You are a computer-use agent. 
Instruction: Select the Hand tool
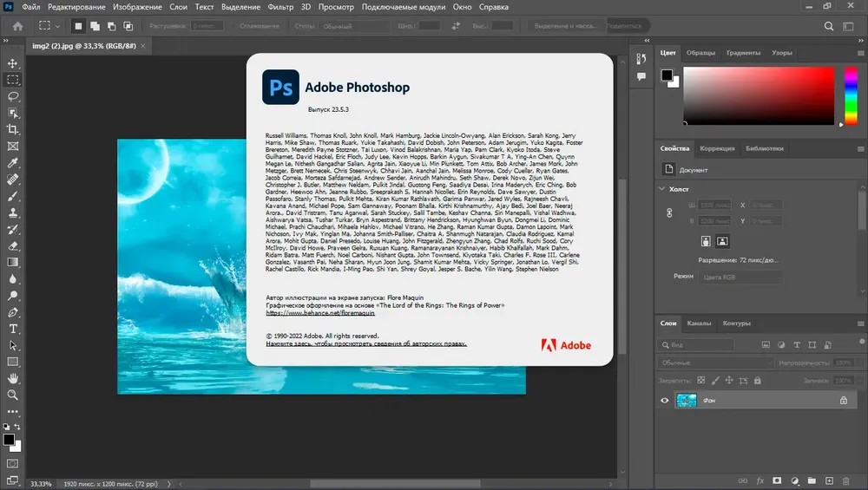(x=13, y=378)
